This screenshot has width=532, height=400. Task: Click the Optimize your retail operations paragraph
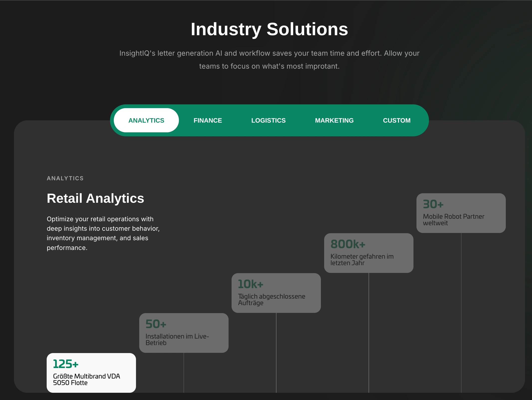[103, 233]
